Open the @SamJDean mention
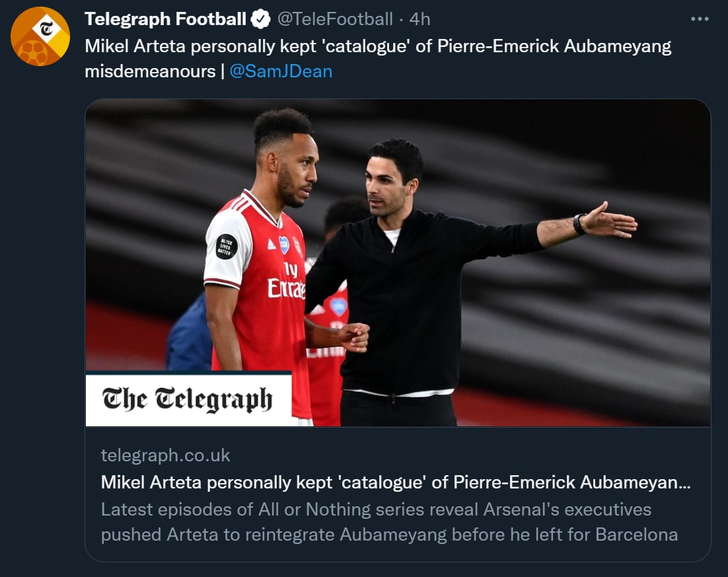The height and width of the screenshot is (577, 728). click(281, 71)
